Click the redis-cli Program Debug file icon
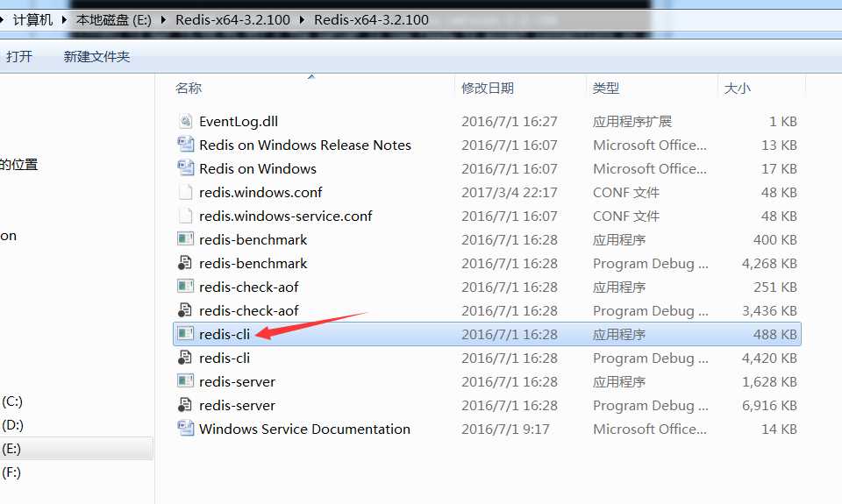Screen dimensions: 842x504 tap(185, 358)
